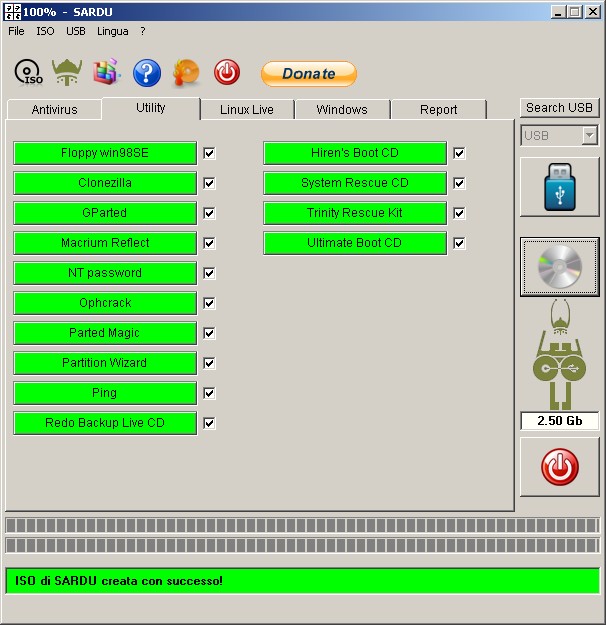Screen dimensions: 606x625
Task: Uncheck the NT password checkbox
Action: [x=209, y=273]
